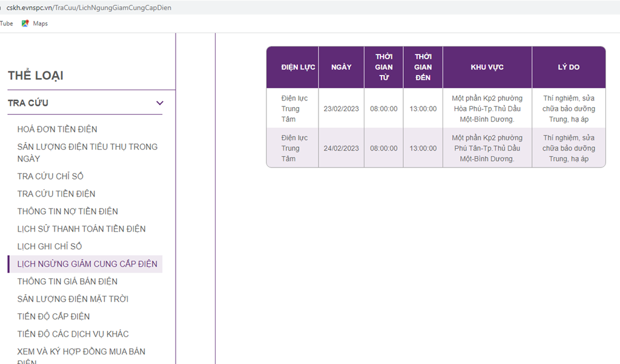Click the NGÀY column header
The height and width of the screenshot is (364, 620).
(341, 67)
